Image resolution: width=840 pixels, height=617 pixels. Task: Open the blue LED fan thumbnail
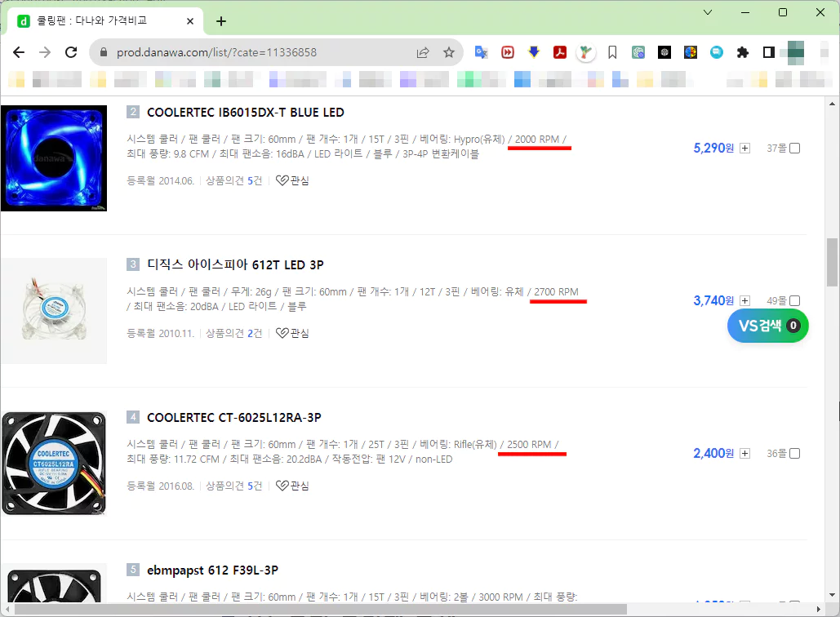[x=54, y=158]
